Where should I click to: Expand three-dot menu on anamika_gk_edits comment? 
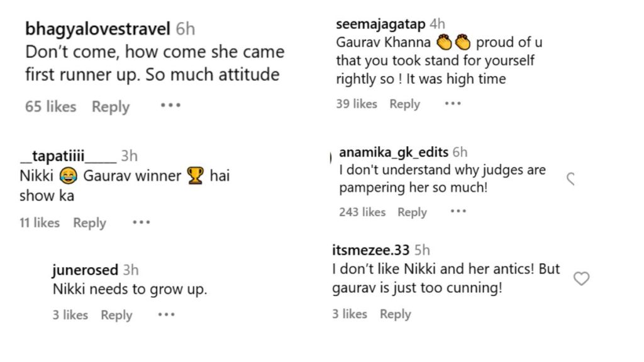[x=458, y=212]
